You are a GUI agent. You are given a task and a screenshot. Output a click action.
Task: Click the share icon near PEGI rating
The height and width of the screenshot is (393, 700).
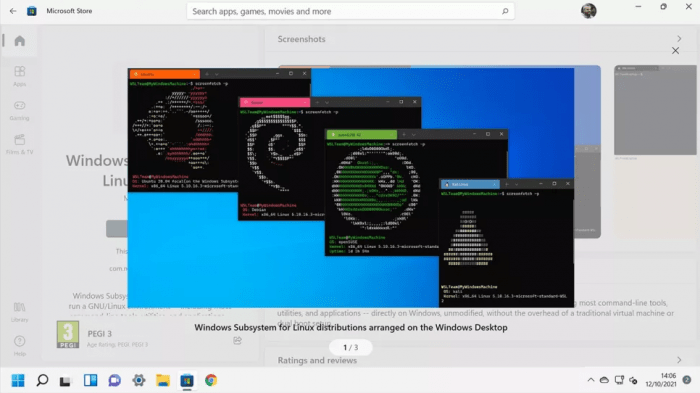click(x=237, y=341)
